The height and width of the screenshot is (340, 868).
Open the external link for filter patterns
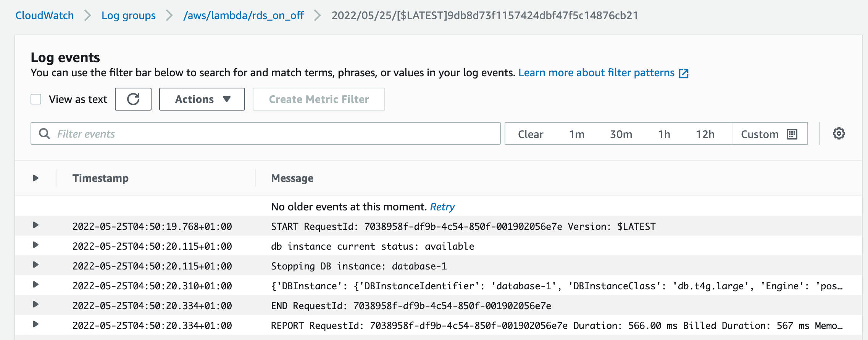[x=684, y=73]
